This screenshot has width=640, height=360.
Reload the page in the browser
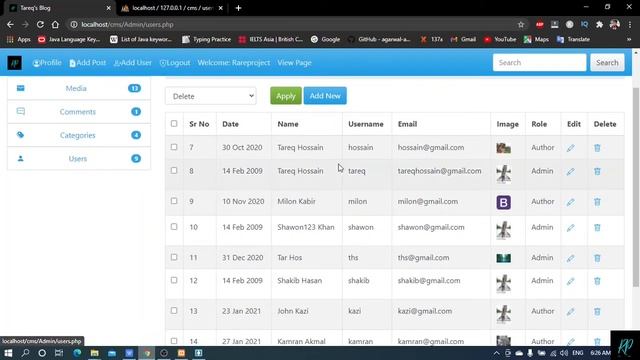point(40,24)
